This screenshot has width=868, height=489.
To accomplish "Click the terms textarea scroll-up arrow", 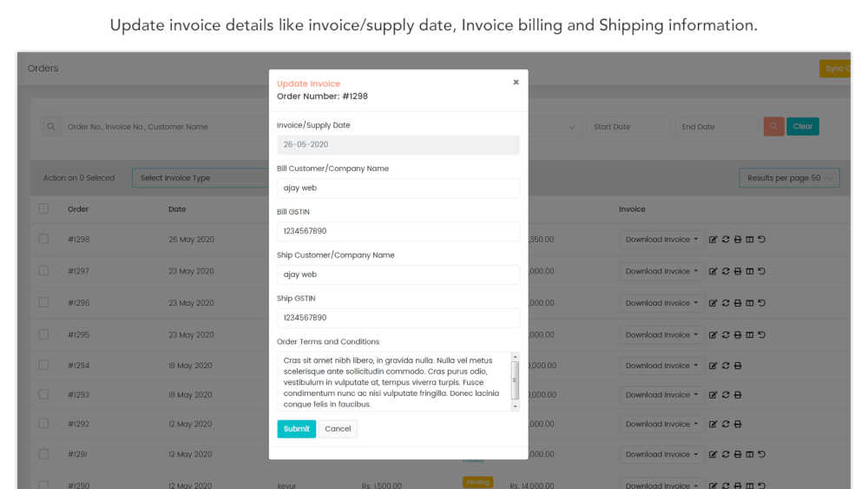I will tap(515, 357).
